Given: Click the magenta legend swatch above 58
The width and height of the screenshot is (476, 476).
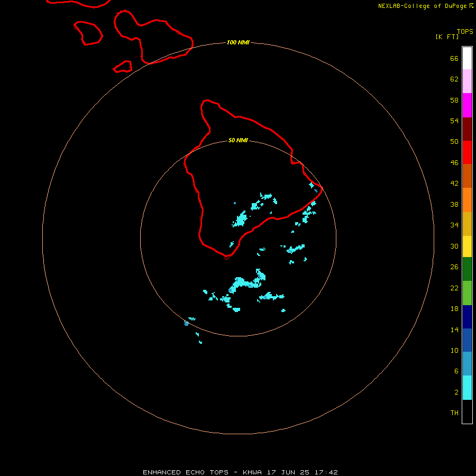Looking at the screenshot, I should tap(467, 105).
